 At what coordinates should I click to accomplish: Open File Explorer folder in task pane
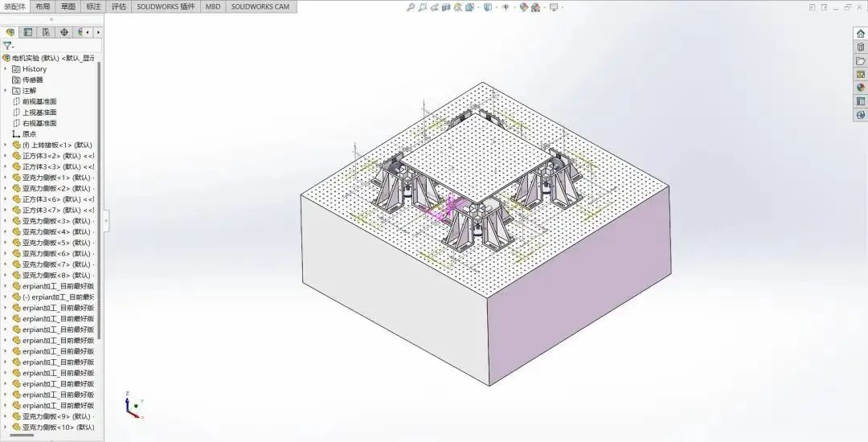coord(860,61)
